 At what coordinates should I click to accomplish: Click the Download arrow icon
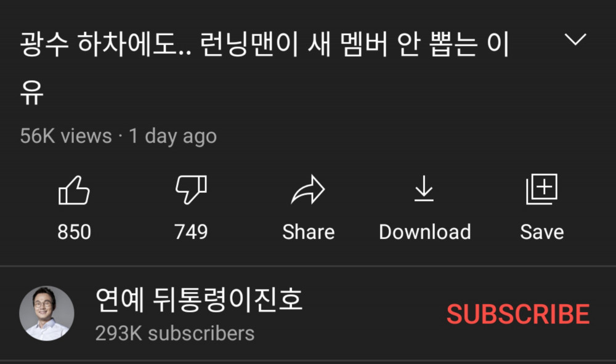coord(424,189)
